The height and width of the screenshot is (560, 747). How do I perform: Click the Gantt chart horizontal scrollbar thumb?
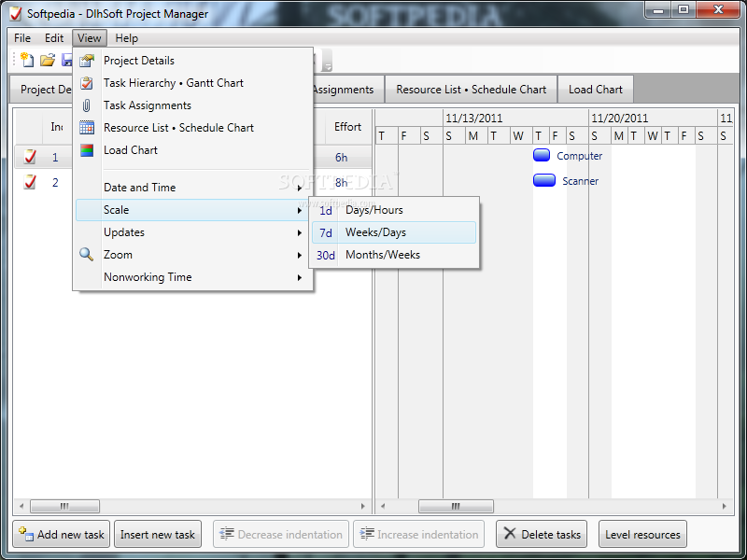[x=456, y=506]
